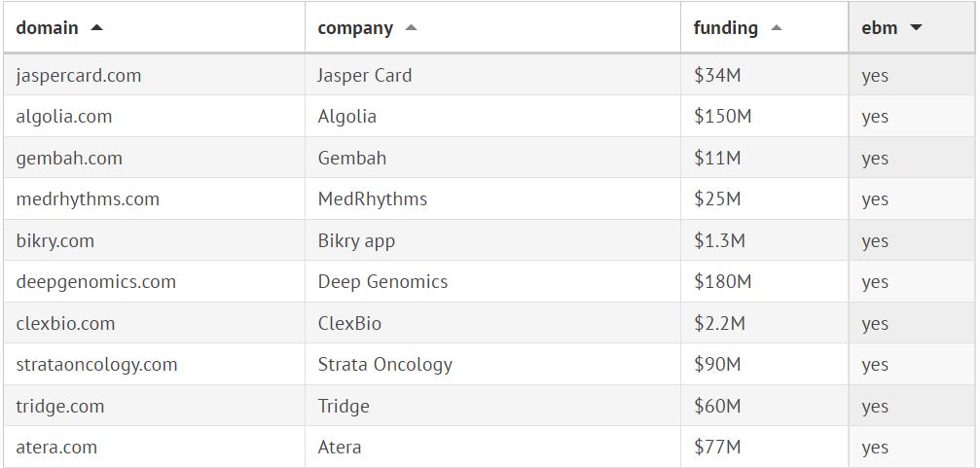
Task: Click the Strata Oncology company cell
Action: 385,365
